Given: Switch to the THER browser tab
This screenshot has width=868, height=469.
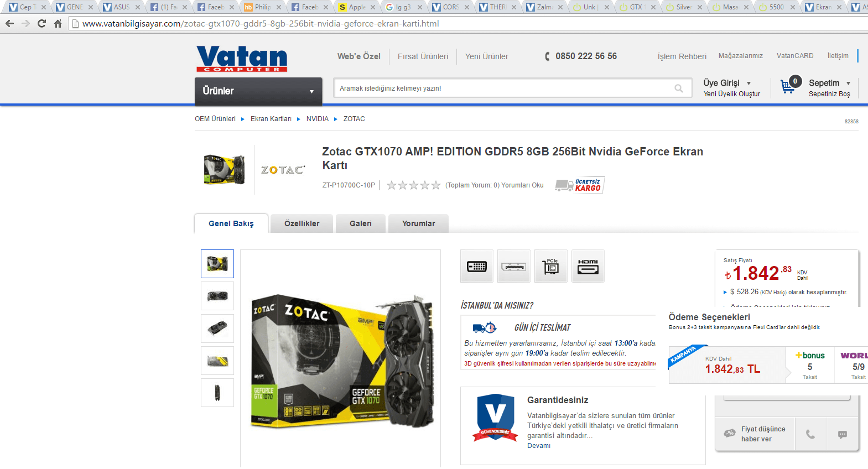Looking at the screenshot, I should click(497, 7).
